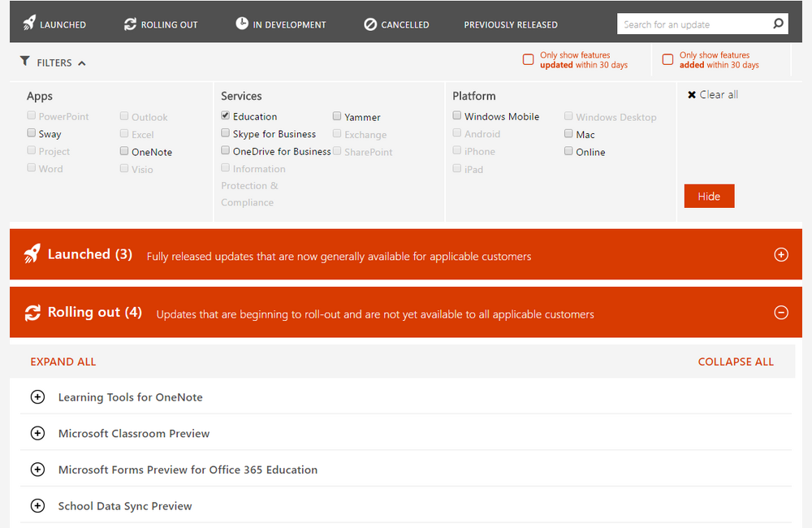
Task: Click COLLAPSE ALL link
Action: pyautogui.click(x=736, y=361)
